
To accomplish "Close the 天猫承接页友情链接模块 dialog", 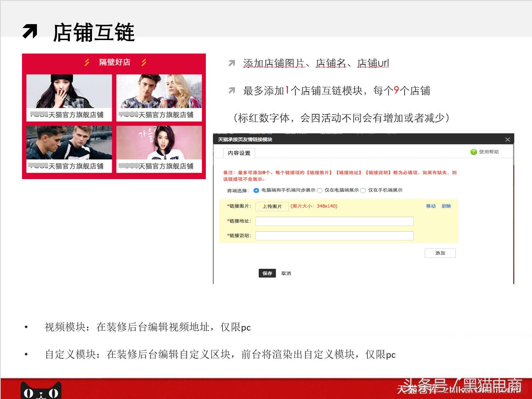I will click(508, 139).
